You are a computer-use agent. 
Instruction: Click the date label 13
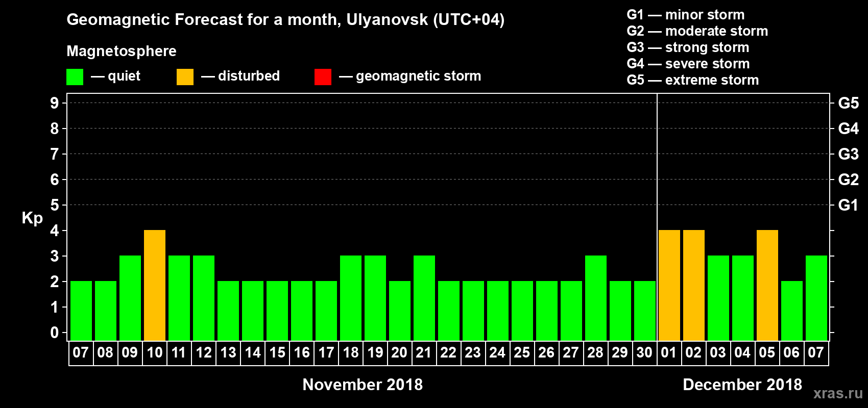click(228, 352)
